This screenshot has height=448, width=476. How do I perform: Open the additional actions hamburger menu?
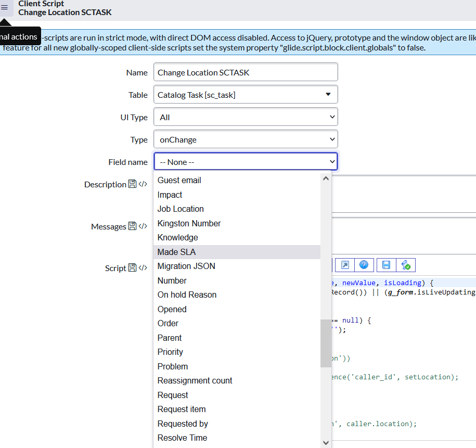click(x=5, y=8)
